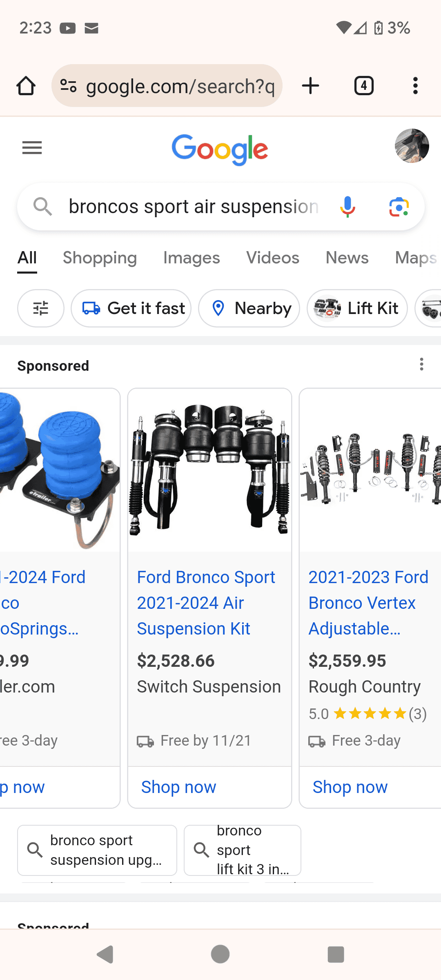
Task: Open Ford Bronco Sport Air Suspension Kit link
Action: pyautogui.click(x=206, y=603)
